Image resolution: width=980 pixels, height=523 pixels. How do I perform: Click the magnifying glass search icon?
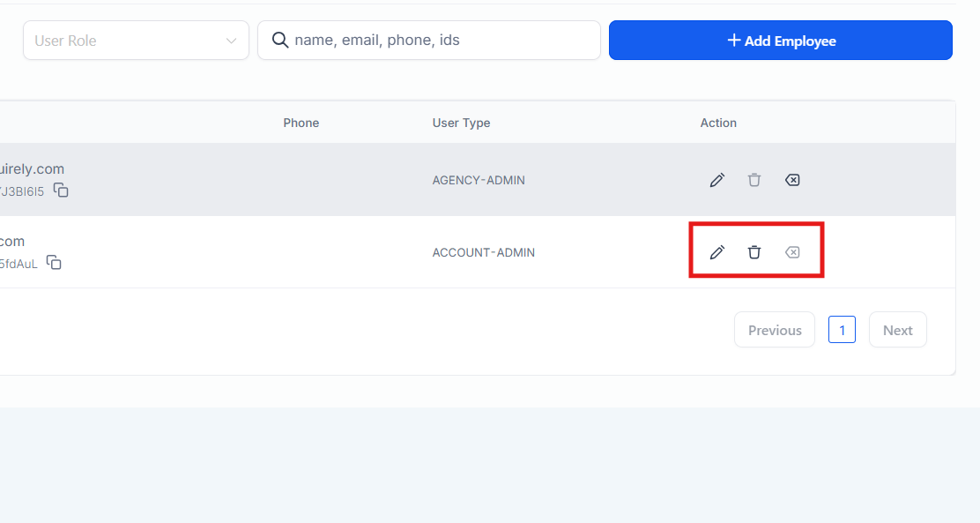280,41
